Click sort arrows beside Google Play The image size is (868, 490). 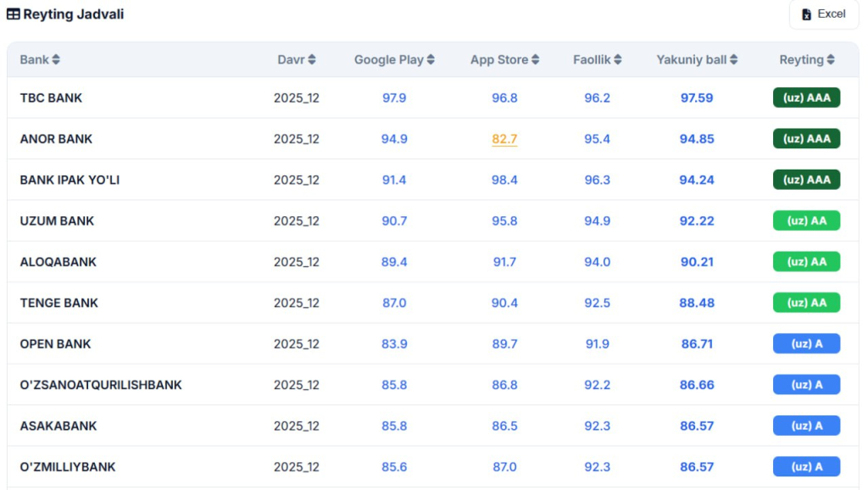point(431,60)
